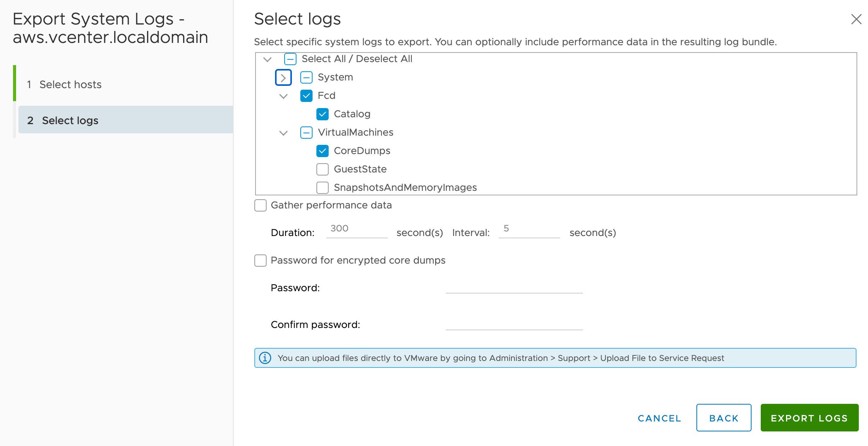Toggle the Select All / Deselect All checkbox
Viewport: 868px width, 446px height.
tap(290, 59)
